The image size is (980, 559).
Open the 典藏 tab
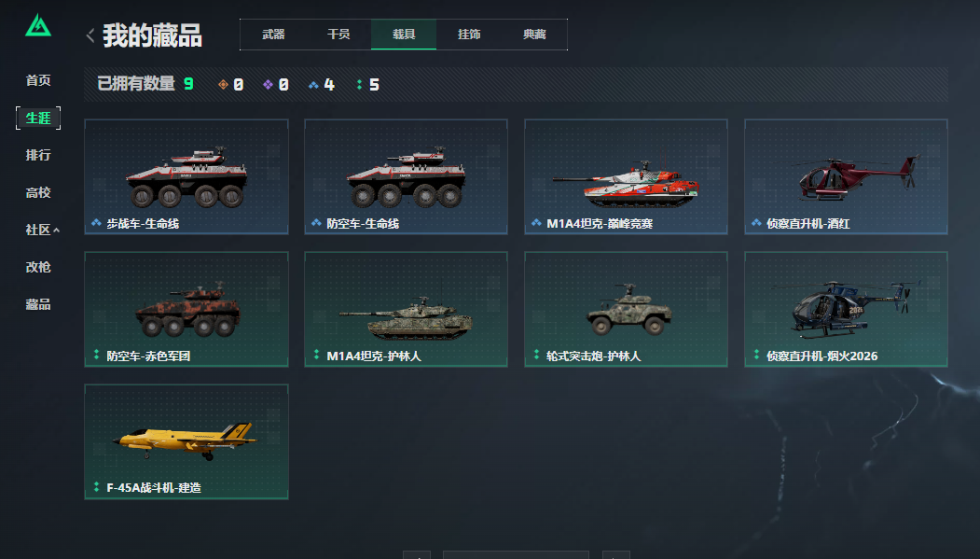534,35
